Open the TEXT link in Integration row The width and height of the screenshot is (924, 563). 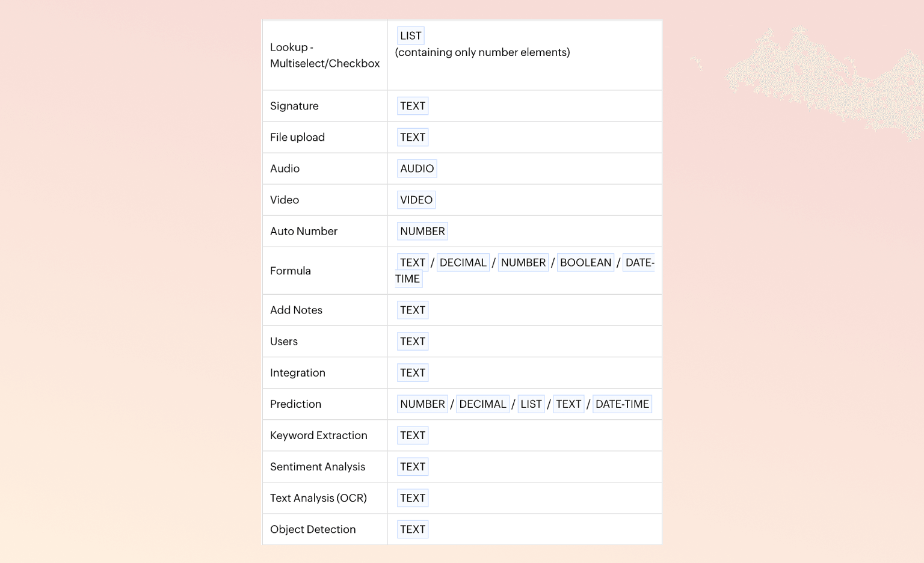(x=413, y=373)
